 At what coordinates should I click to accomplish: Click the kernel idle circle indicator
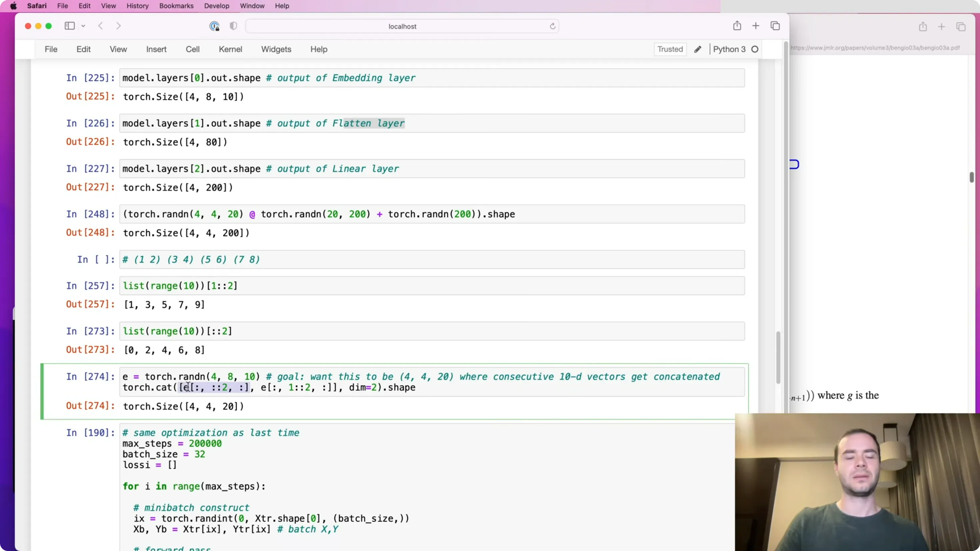pyautogui.click(x=755, y=49)
